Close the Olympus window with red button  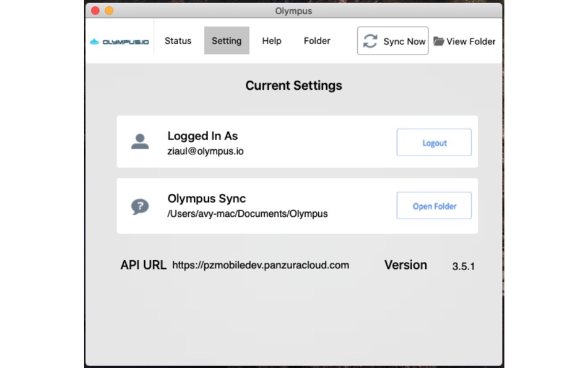point(95,11)
